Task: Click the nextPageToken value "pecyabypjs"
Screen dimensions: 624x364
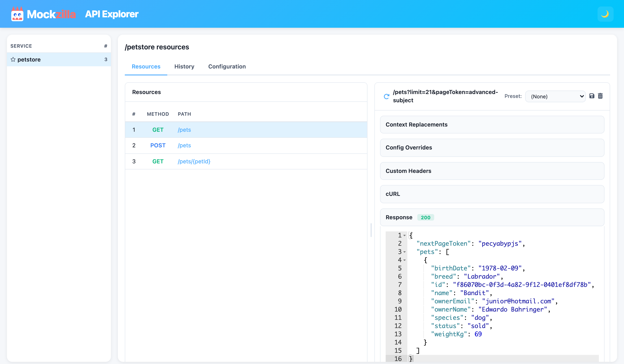Action: click(x=500, y=244)
